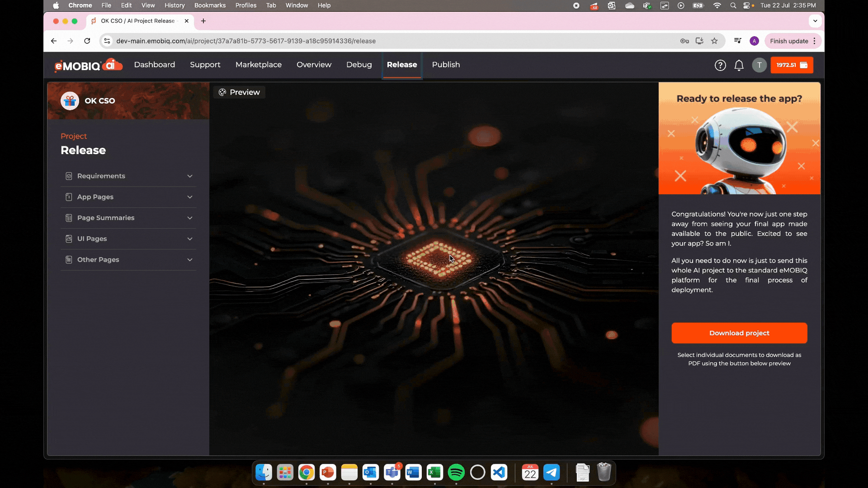Open the wallet credits 1972.51 button
Image resolution: width=868 pixels, height=488 pixels.
click(x=792, y=65)
